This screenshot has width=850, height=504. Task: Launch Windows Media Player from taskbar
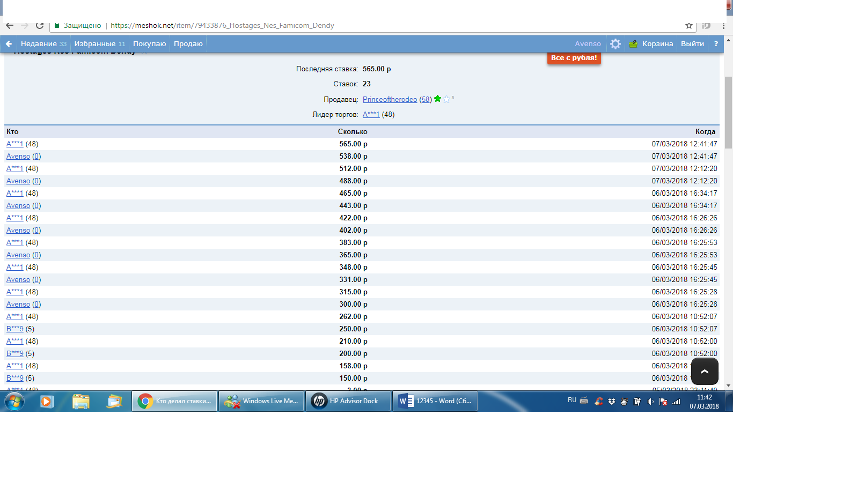click(47, 401)
